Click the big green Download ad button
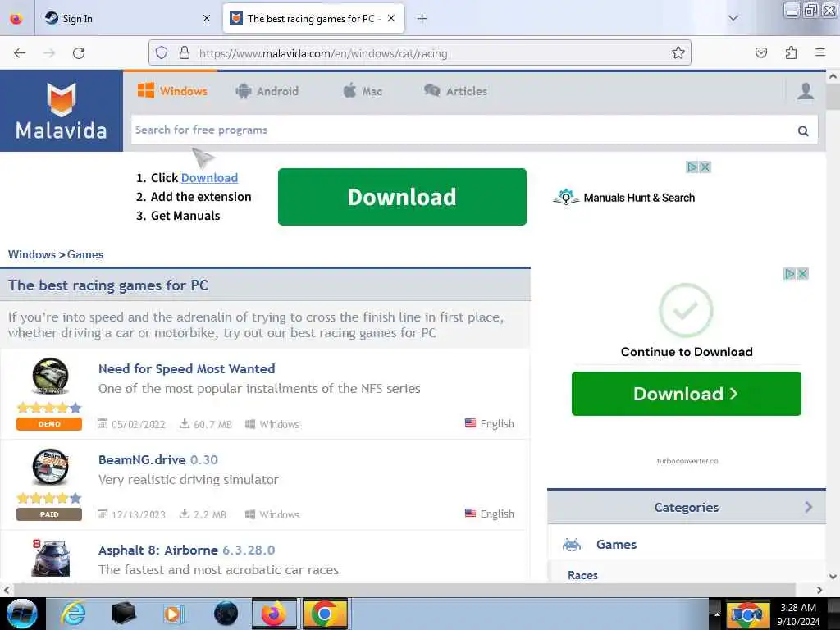This screenshot has width=840, height=630. tap(402, 197)
